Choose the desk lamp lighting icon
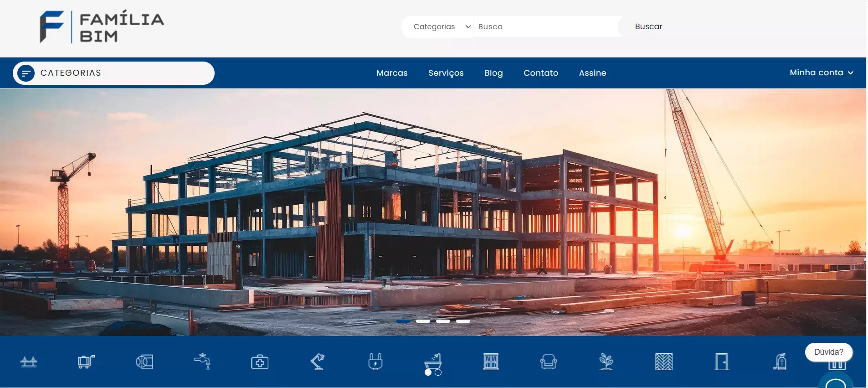 coord(318,362)
